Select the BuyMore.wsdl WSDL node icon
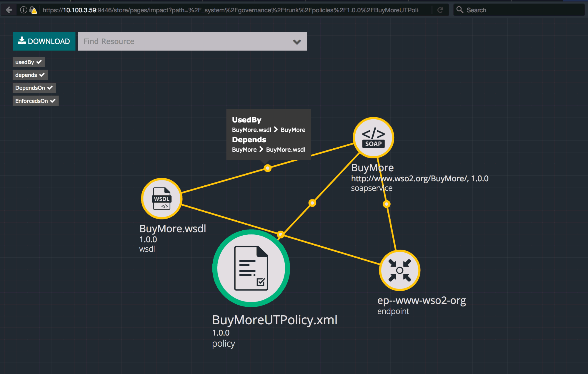This screenshot has height=374, width=588. [161, 199]
